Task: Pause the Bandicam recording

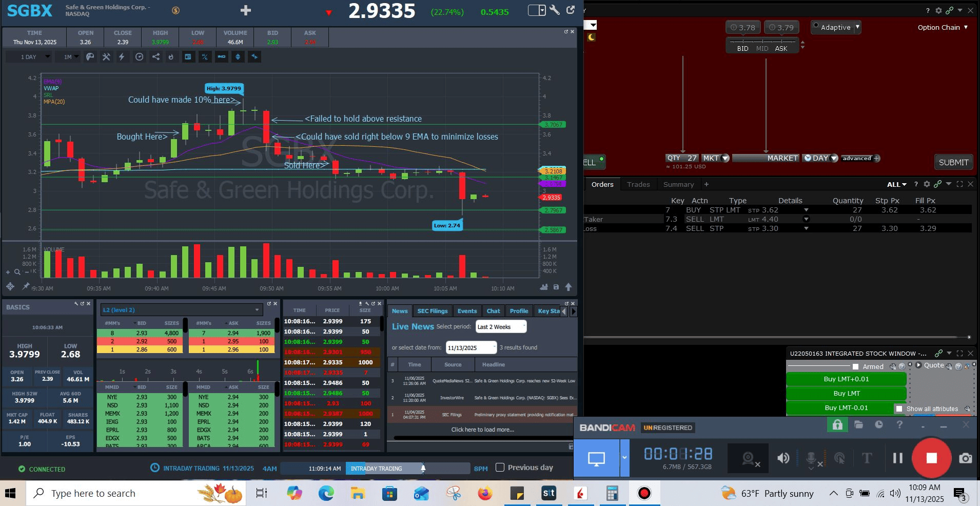Action: tap(897, 458)
